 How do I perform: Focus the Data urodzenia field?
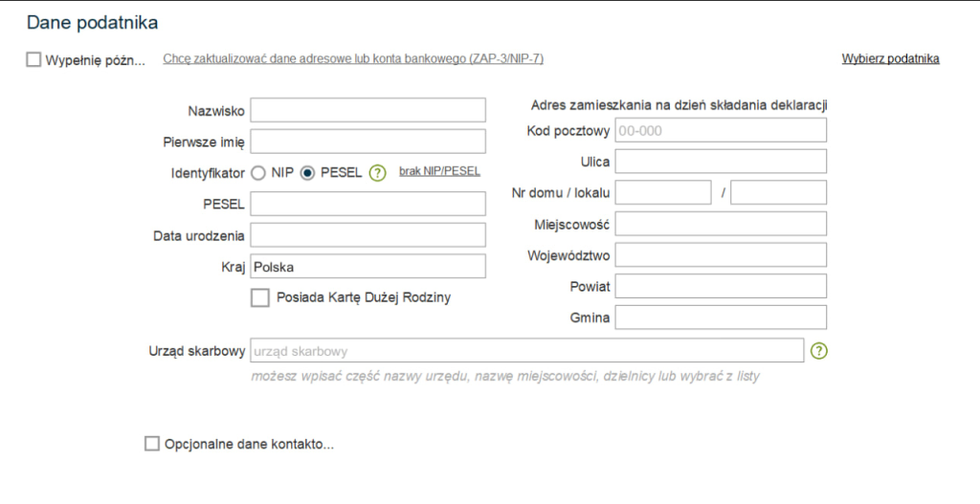pos(367,235)
